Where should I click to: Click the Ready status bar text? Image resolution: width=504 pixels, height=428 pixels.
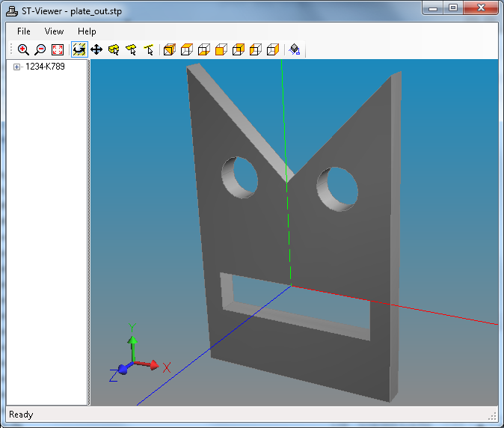point(21,415)
